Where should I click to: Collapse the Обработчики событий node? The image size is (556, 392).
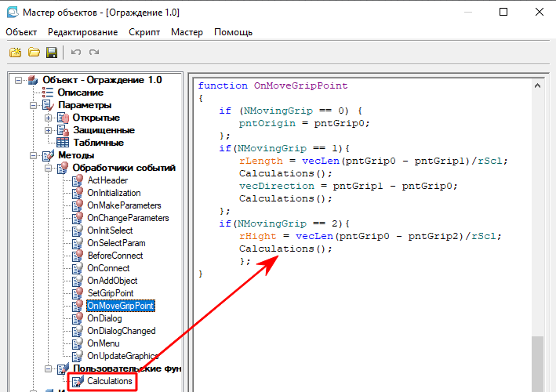[48, 168]
